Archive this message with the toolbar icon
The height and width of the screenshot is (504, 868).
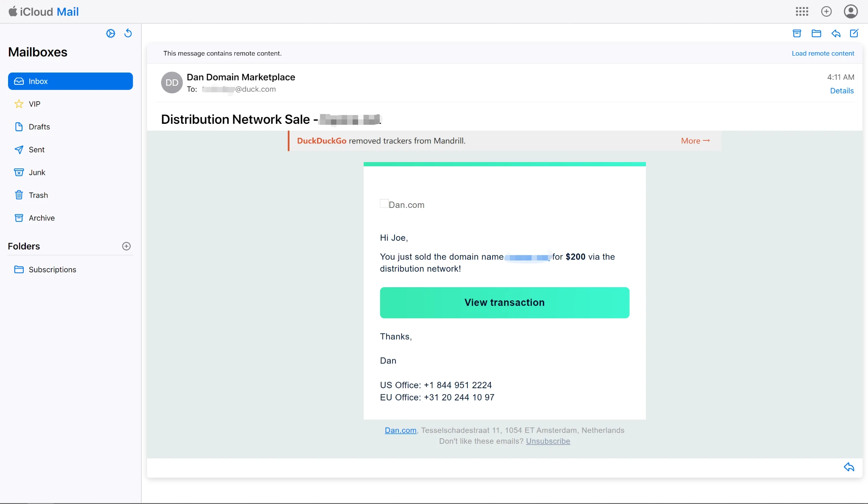click(797, 34)
